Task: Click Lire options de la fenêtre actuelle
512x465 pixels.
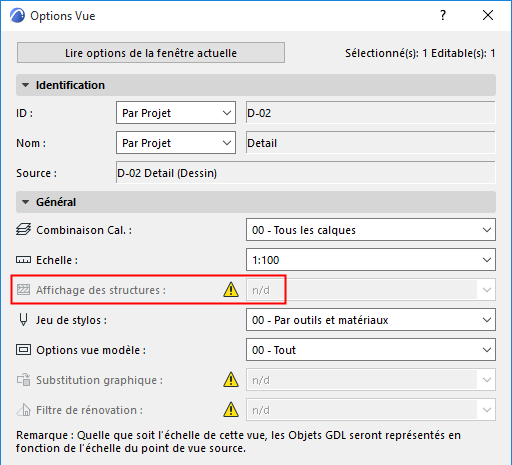Action: pos(151,53)
